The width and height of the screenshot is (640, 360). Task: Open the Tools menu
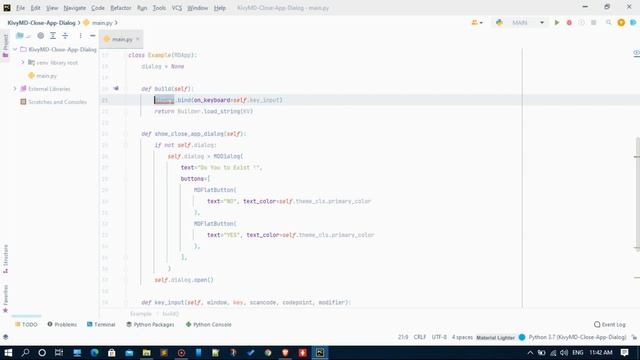(x=159, y=8)
